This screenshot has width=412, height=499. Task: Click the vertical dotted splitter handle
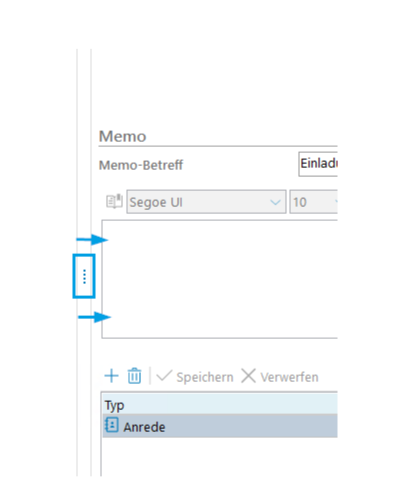coord(84,276)
